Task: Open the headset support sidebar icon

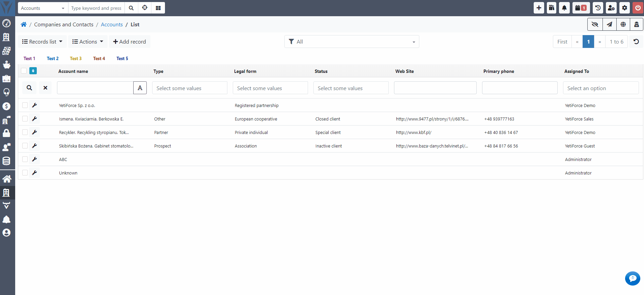Action: 6,92
